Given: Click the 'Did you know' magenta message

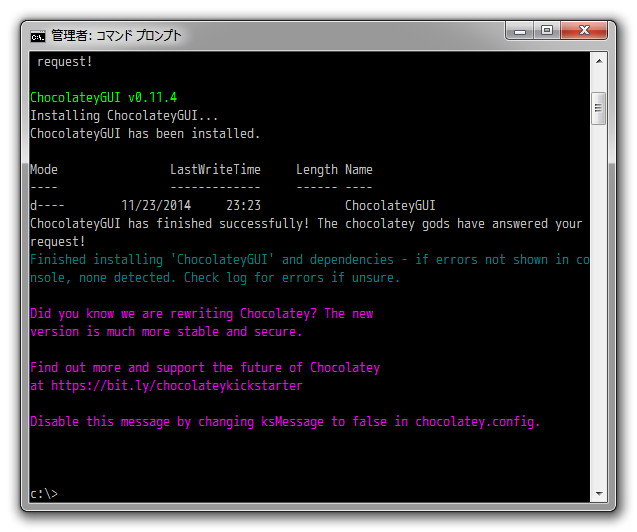Looking at the screenshot, I should pyautogui.click(x=200, y=314).
